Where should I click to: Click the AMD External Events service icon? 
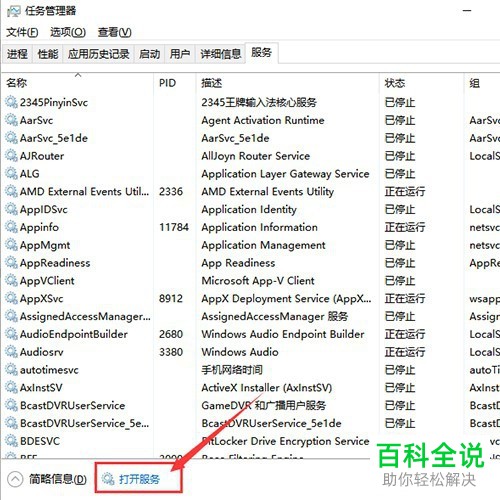pyautogui.click(x=11, y=191)
